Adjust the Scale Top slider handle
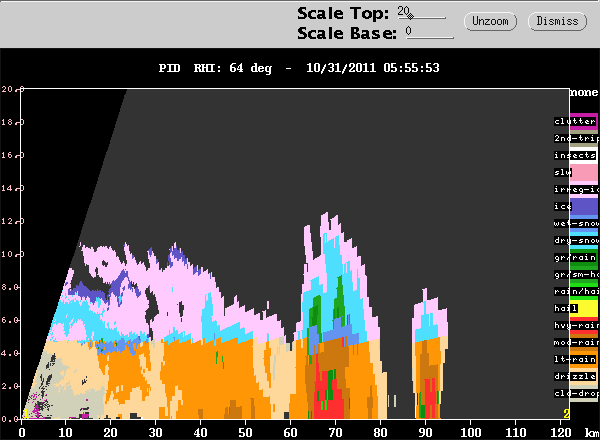Screen dimensions: 600x440 point(410,16)
